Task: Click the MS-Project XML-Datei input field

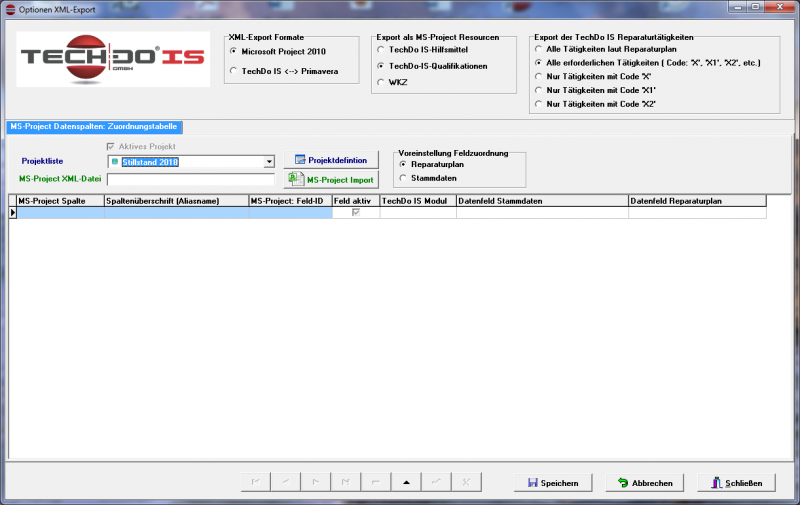Action: [x=191, y=180]
